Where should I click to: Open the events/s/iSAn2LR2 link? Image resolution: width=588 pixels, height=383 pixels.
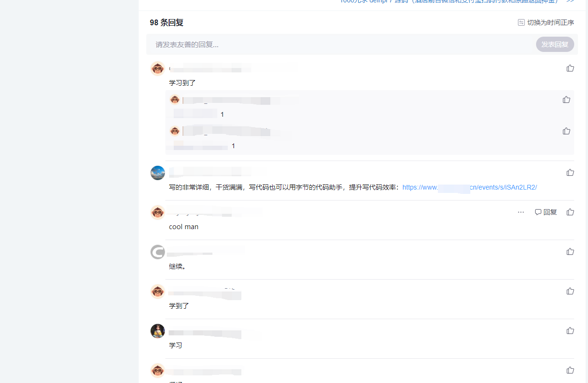pyautogui.click(x=469, y=187)
